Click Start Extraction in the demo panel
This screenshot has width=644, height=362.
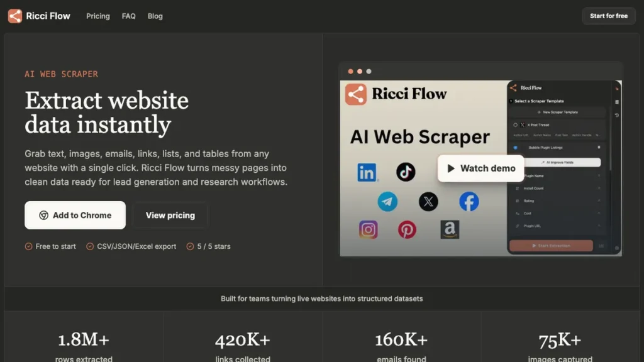point(551,246)
